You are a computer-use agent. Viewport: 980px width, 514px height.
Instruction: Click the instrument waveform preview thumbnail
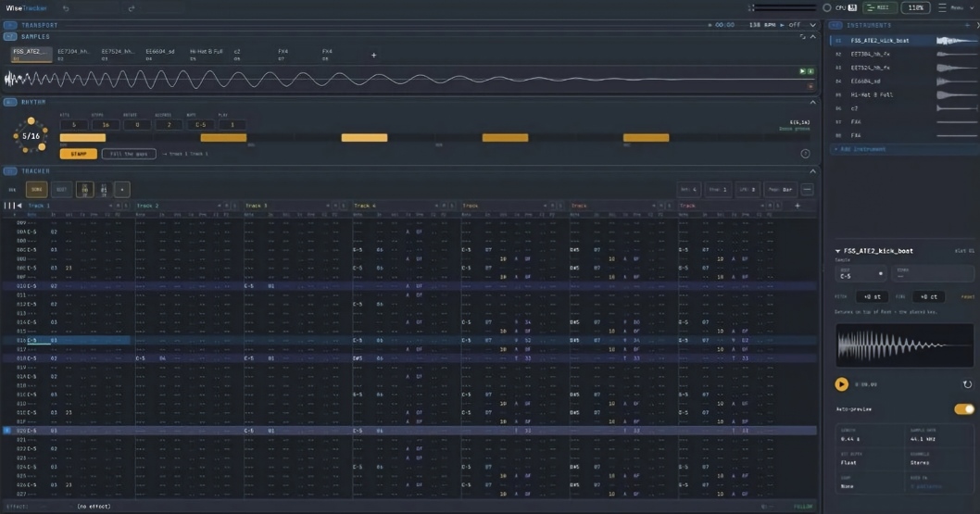pyautogui.click(x=904, y=345)
